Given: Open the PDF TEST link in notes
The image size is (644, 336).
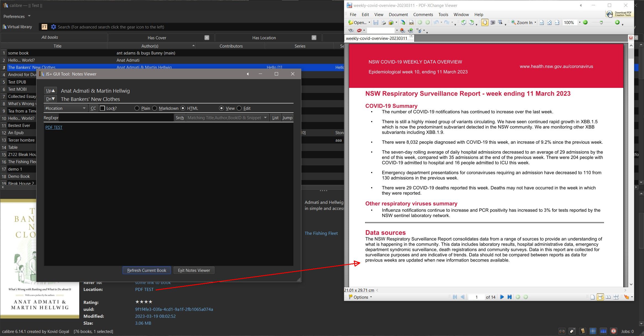Looking at the screenshot, I should coord(54,127).
